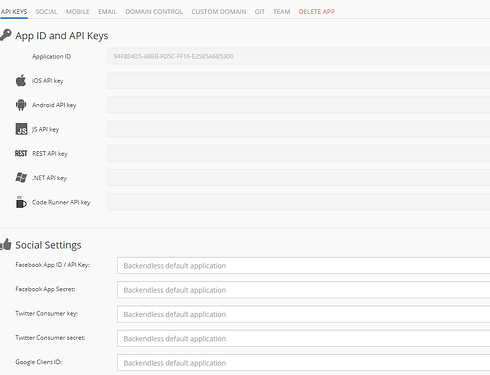Focus the Twitter Consumer secret input
This screenshot has height=375, width=490.
point(303,338)
